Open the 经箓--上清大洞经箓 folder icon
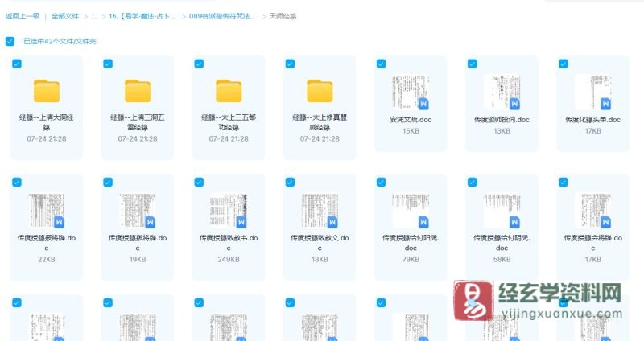Image resolution: width=644 pixels, height=341 pixels. [46, 89]
